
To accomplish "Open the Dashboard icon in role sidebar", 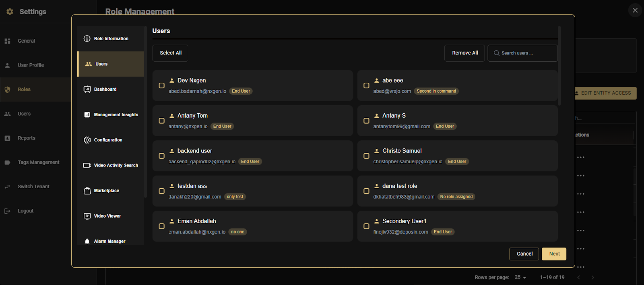I will click(87, 89).
